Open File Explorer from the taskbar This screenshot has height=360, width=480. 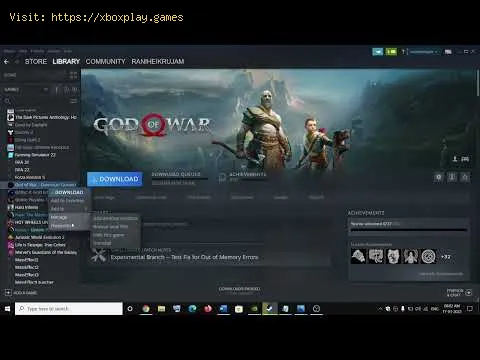point(161,309)
